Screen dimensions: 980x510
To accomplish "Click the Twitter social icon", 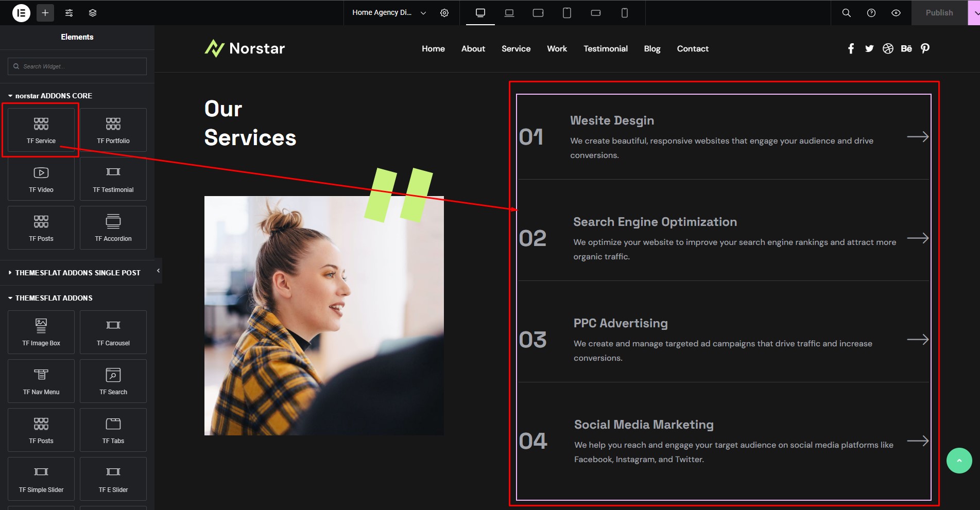I will click(869, 48).
